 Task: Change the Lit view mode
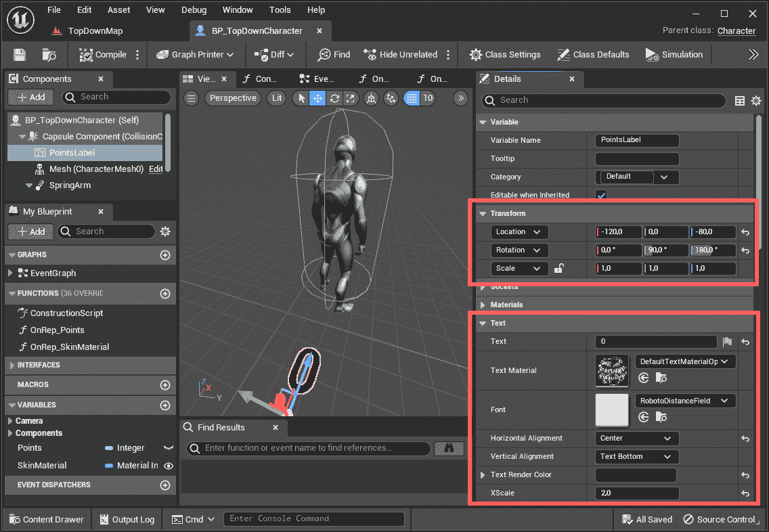277,98
